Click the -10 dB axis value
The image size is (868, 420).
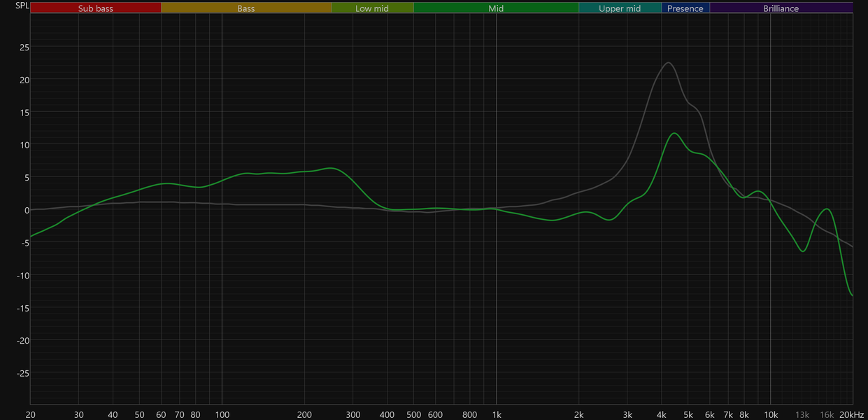tap(22, 275)
